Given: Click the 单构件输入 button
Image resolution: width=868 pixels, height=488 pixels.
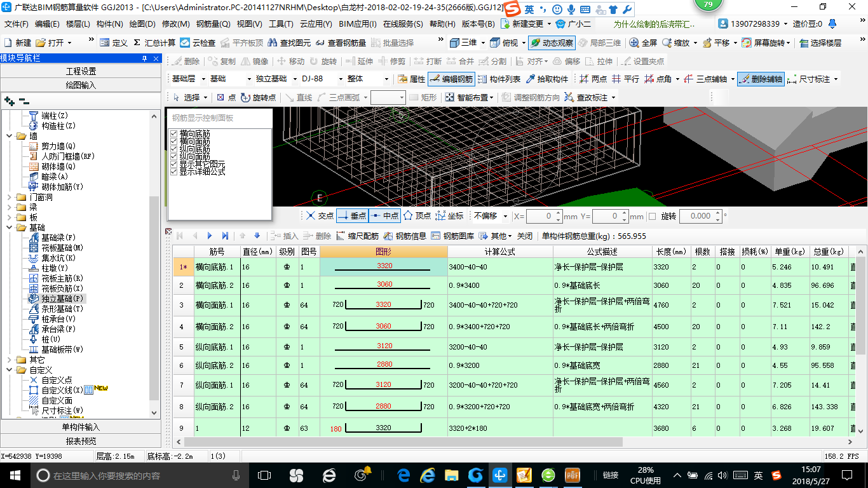Looking at the screenshot, I should [81, 427].
